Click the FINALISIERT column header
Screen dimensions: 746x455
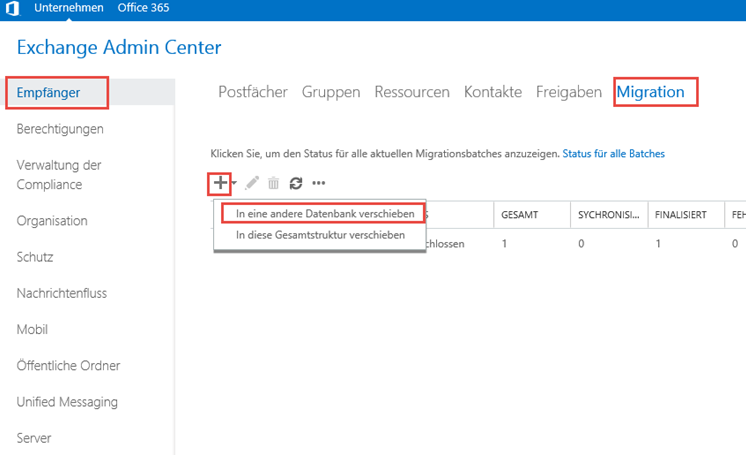click(x=683, y=214)
